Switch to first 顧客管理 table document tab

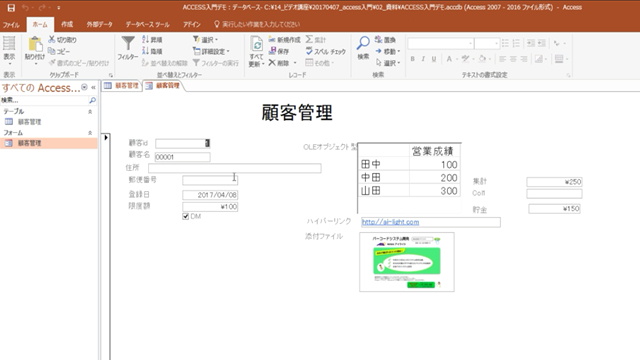[x=122, y=86]
